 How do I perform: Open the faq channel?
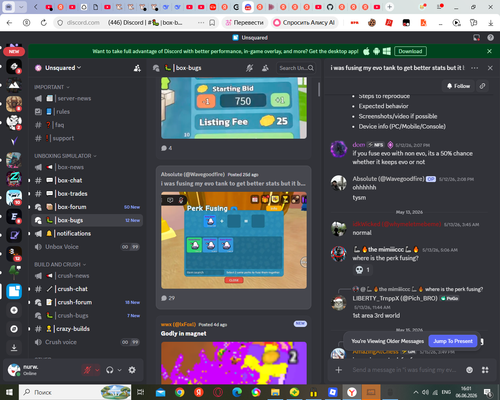(x=87, y=125)
